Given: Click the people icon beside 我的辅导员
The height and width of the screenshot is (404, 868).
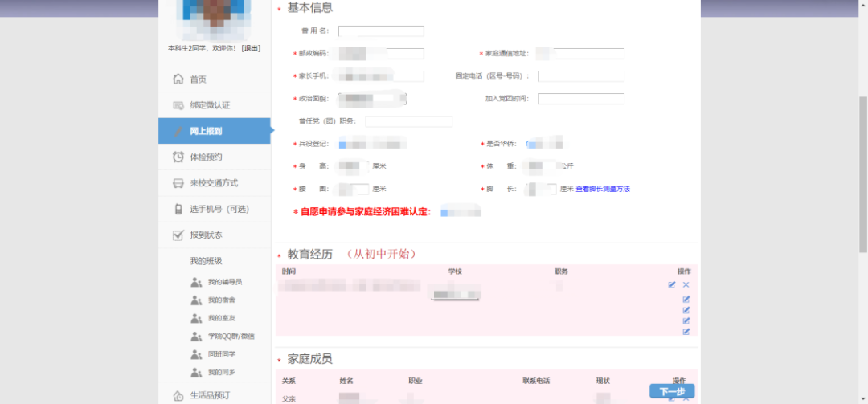Looking at the screenshot, I should pyautogui.click(x=196, y=282).
